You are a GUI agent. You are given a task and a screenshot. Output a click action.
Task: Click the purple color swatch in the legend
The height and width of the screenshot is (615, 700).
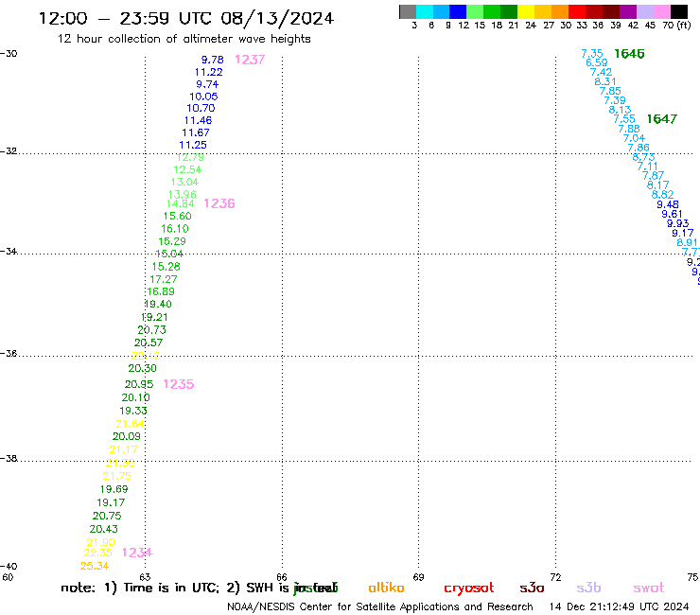(x=628, y=11)
